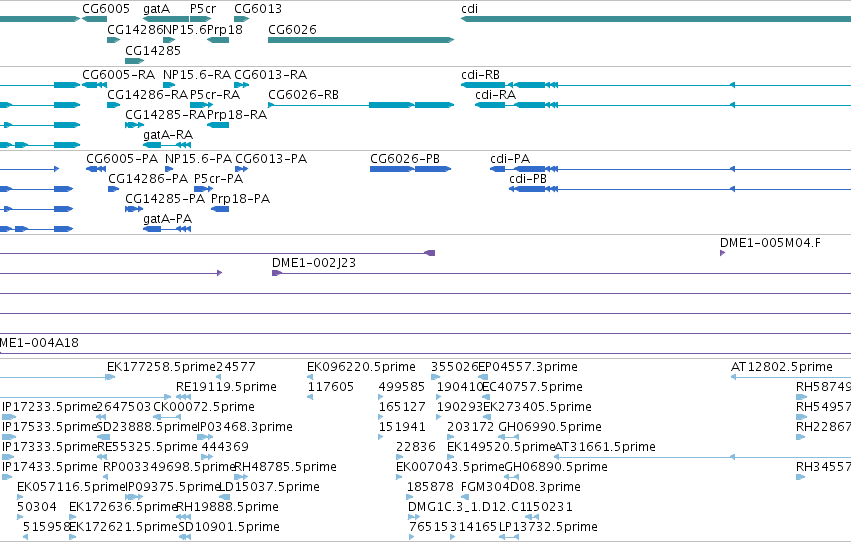Select the 444369 EST label
Image resolution: width=851 pixels, height=542 pixels.
[225, 447]
